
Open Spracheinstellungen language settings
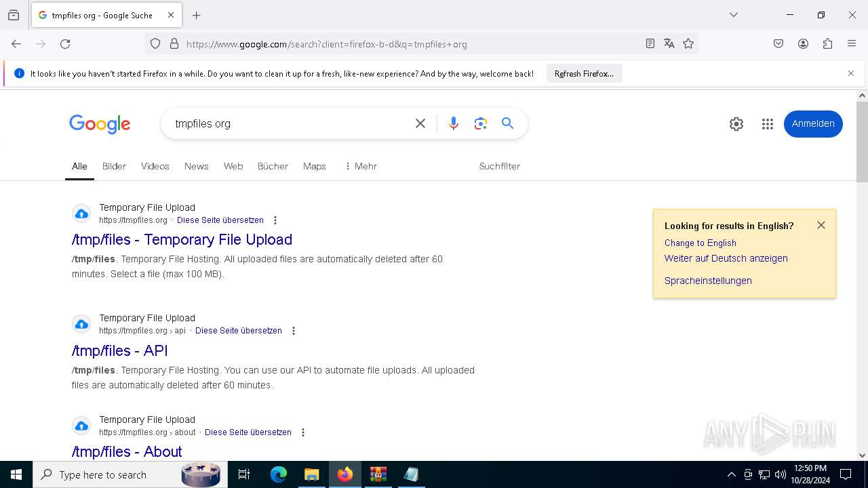[708, 281]
